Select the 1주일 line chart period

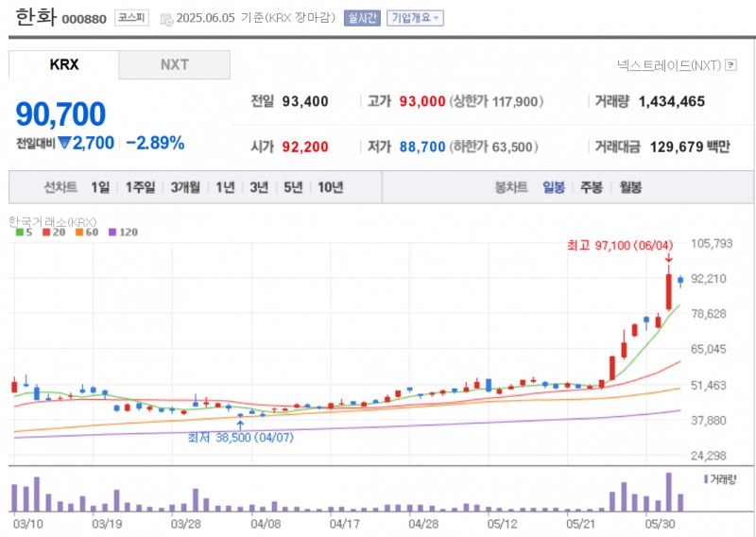[x=140, y=187]
